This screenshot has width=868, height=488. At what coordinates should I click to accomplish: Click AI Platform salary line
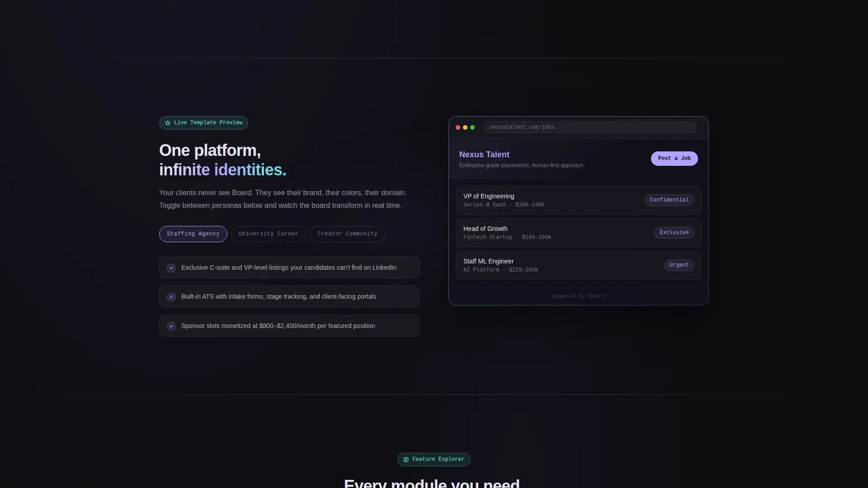pyautogui.click(x=500, y=270)
